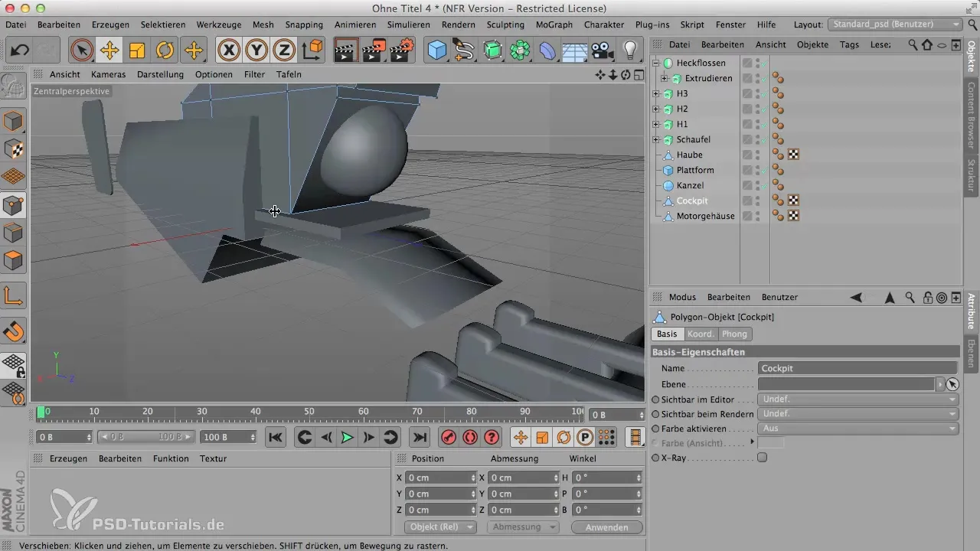Open Sichtbar beim Rendern dropdown
Viewport: 980px width, 551px height.
tap(857, 414)
